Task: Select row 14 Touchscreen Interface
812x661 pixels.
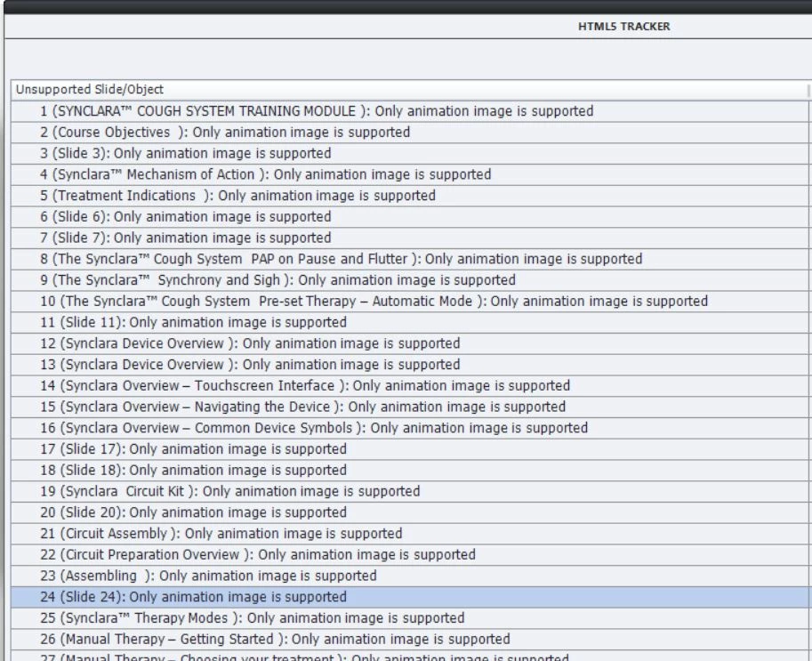Action: click(409, 386)
